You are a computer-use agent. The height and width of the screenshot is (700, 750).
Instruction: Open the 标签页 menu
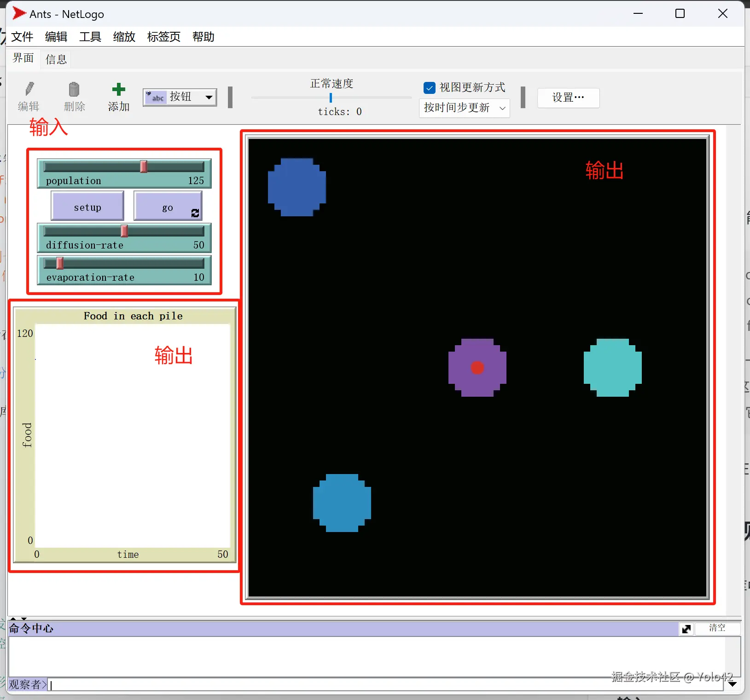164,37
